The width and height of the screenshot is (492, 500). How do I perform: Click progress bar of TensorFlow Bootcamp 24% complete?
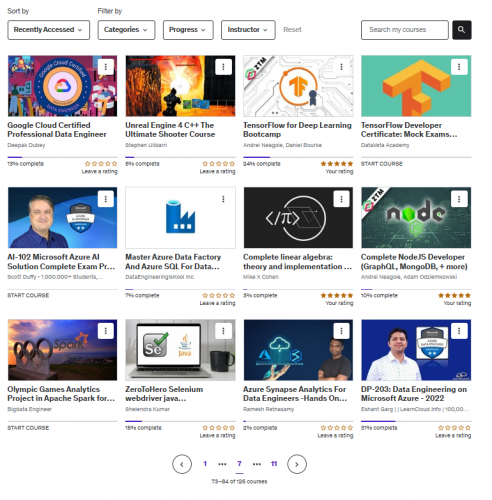coord(298,157)
